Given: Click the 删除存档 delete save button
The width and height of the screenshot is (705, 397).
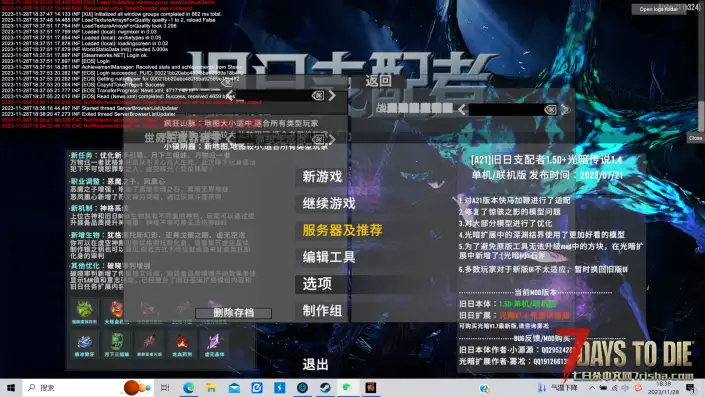Looking at the screenshot, I should point(233,312).
